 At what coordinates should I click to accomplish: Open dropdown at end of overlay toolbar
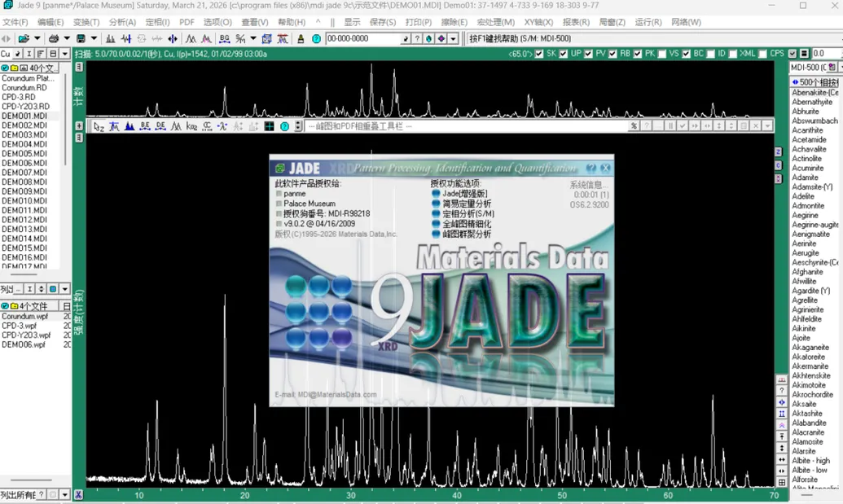click(768, 125)
